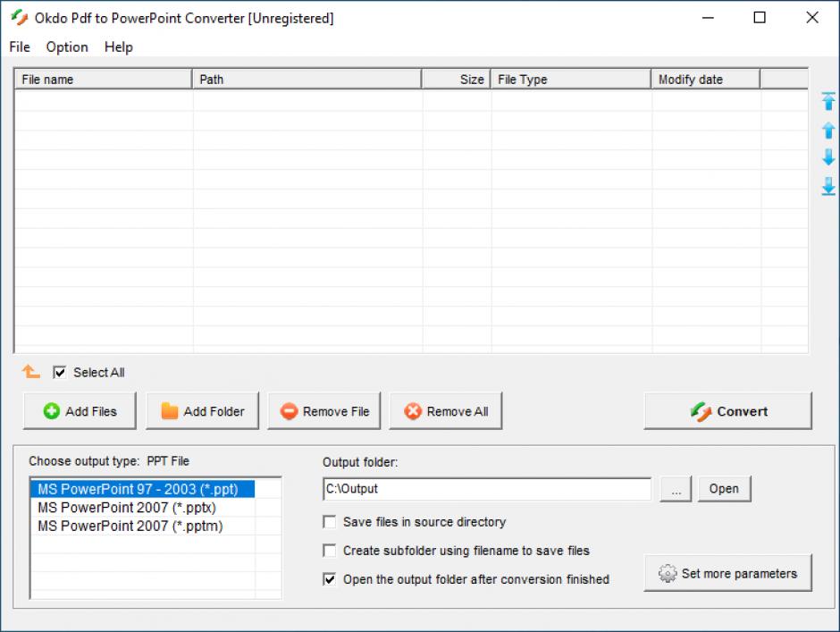Click the Remove File button
Screen dimensions: 840x632
324,411
